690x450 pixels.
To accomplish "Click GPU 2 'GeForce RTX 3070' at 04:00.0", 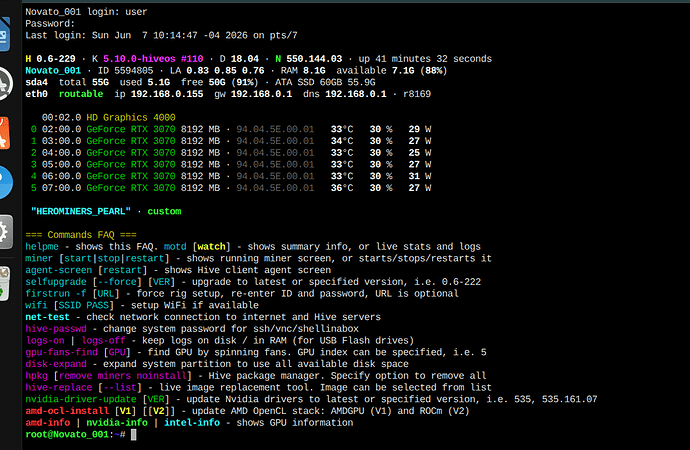I will [x=131, y=153].
